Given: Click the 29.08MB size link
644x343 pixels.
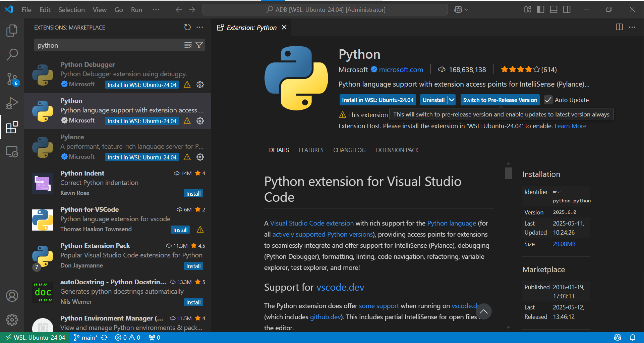Looking at the screenshot, I should pos(564,244).
